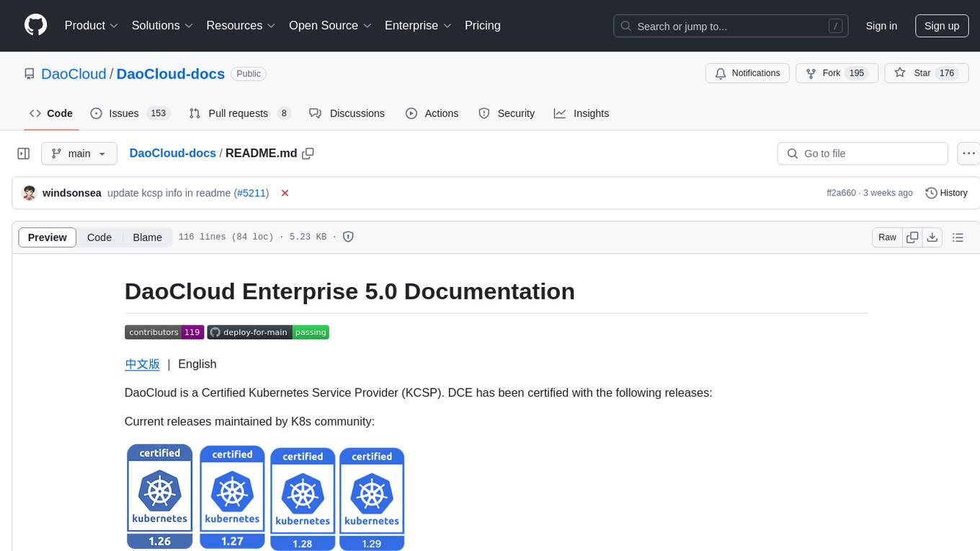This screenshot has width=980, height=551.
Task: Switch to the Security tab
Action: (x=507, y=113)
